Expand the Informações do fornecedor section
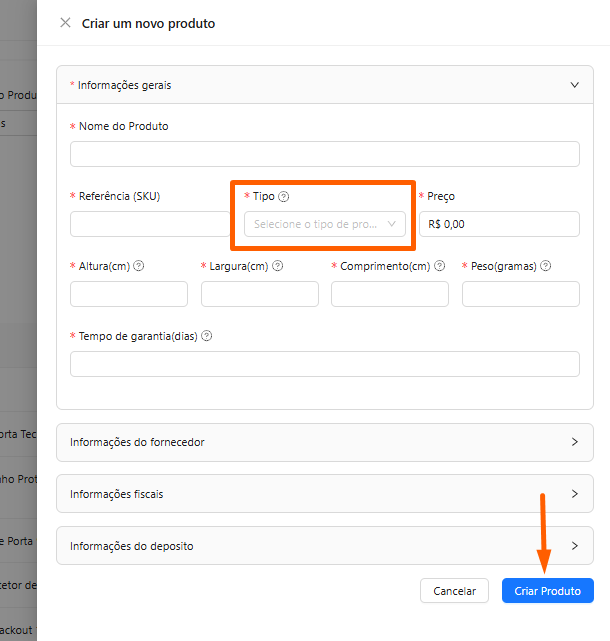This screenshot has height=641, width=610. pos(324,442)
